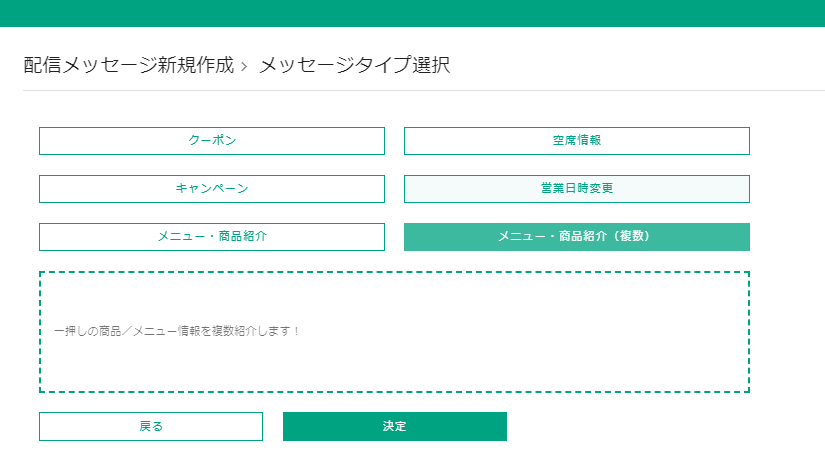
Task: Choose the 空席情報 message type
Action: point(576,141)
